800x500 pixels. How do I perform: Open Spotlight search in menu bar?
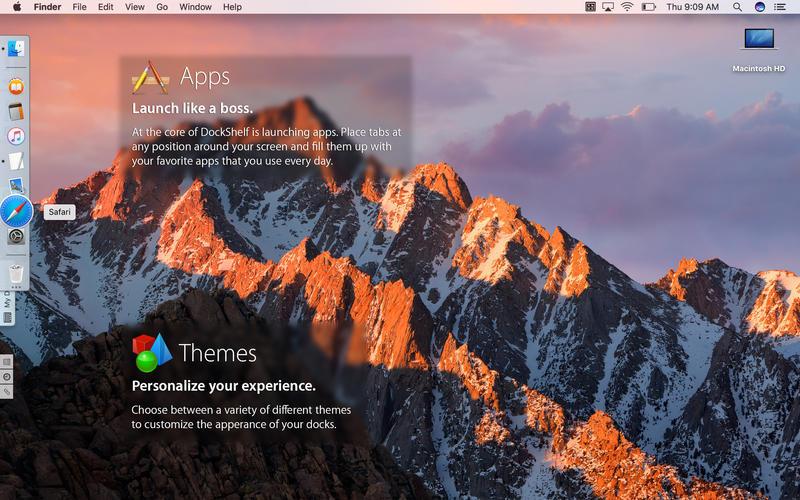[737, 7]
